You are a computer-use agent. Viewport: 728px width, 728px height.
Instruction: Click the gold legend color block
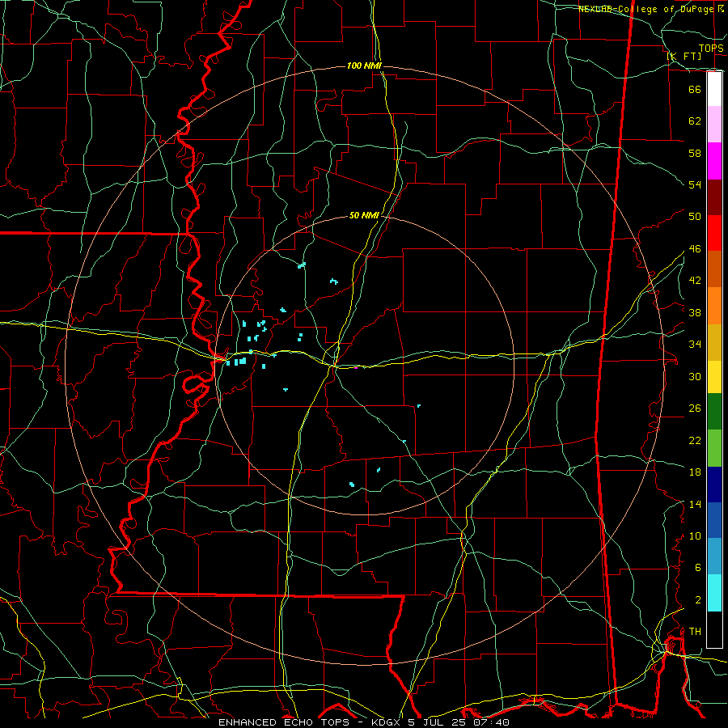[714, 342]
